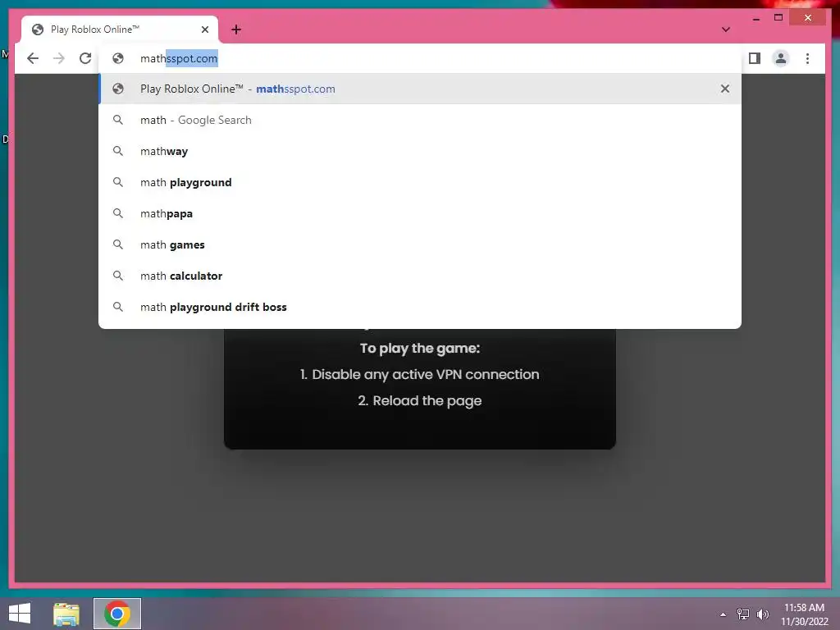Select the "math playground" suggestion
Viewport: 840px width, 630px height.
(420, 182)
